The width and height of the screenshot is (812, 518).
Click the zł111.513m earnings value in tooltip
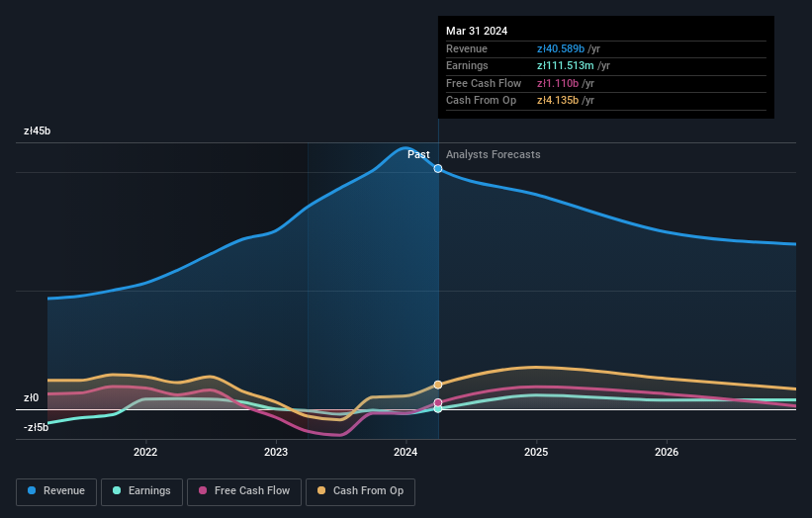pos(565,65)
